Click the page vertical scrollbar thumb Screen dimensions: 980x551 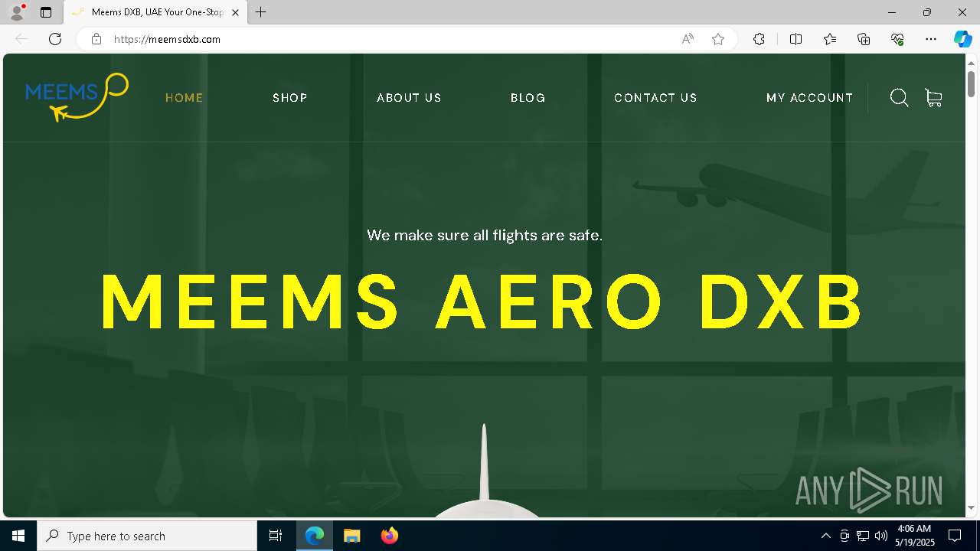[x=971, y=83]
